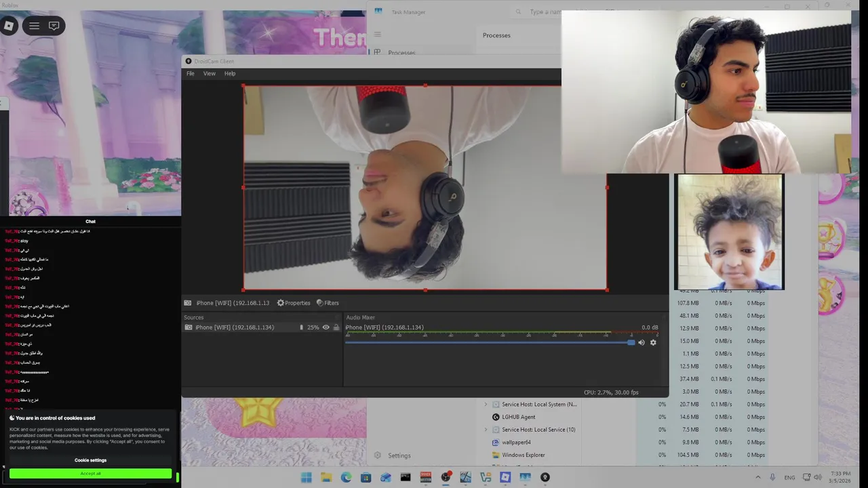868x488 pixels.
Task: Open File Explorer from the taskbar
Action: pyautogui.click(x=326, y=477)
